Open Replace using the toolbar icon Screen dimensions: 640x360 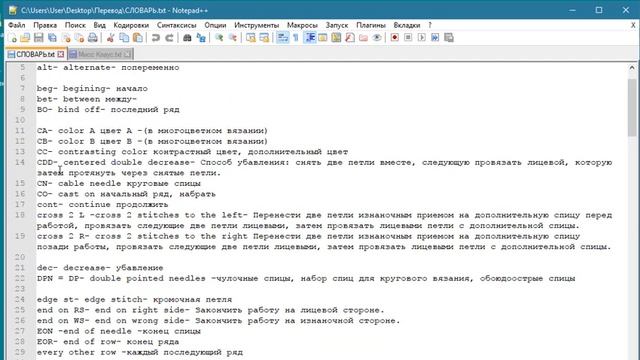(201, 38)
